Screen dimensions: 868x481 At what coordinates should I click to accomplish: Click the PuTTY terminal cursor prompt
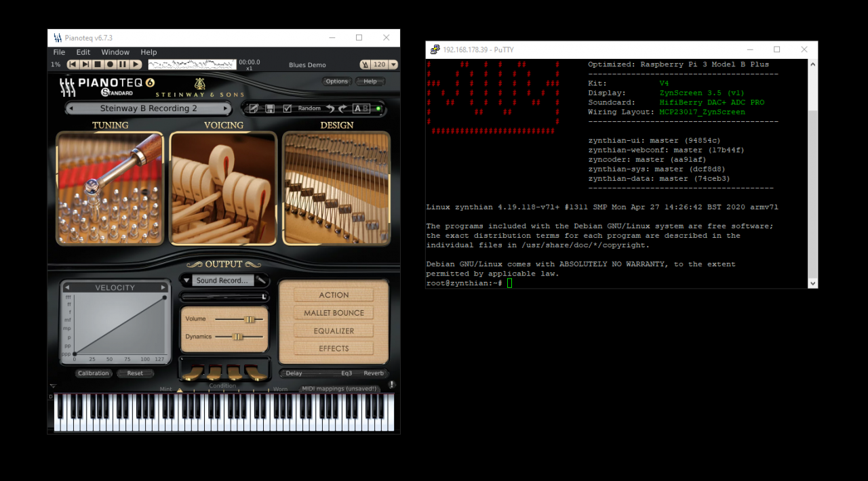pyautogui.click(x=510, y=283)
